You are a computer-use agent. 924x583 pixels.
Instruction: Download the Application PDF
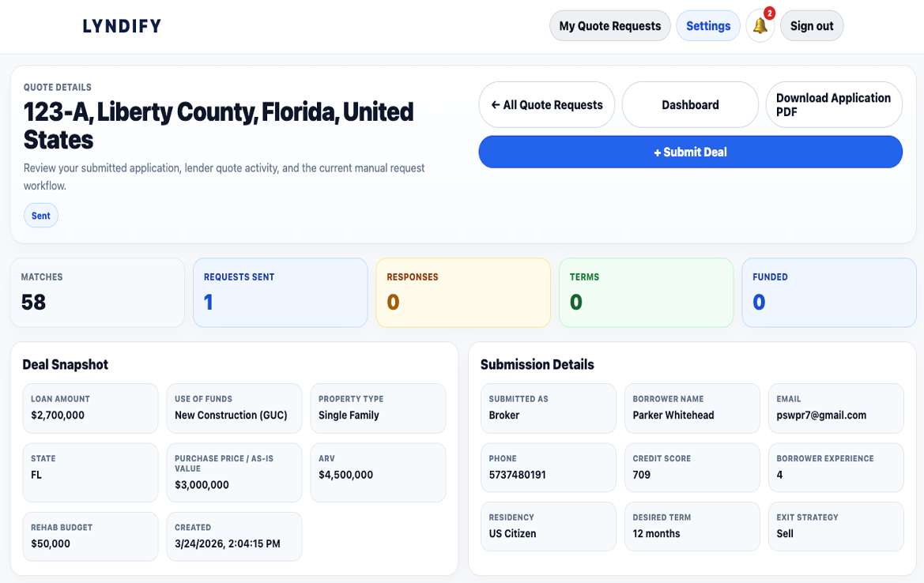pyautogui.click(x=833, y=104)
